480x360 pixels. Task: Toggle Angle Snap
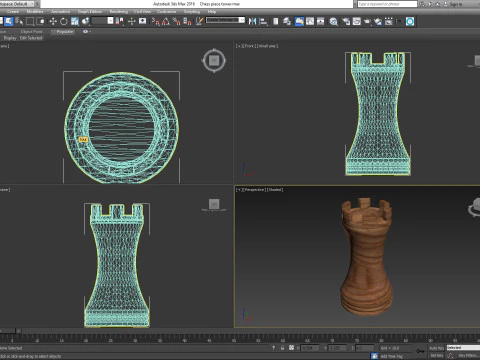tap(166, 21)
